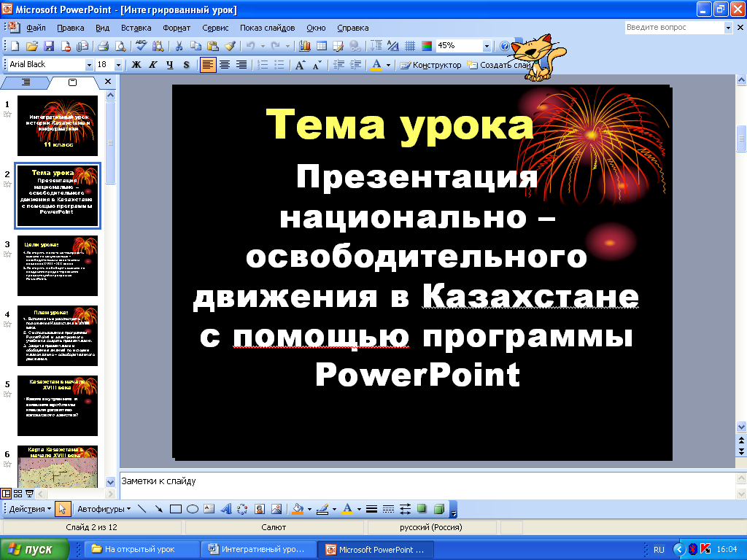Activate the Format Painter brush

tap(230, 46)
